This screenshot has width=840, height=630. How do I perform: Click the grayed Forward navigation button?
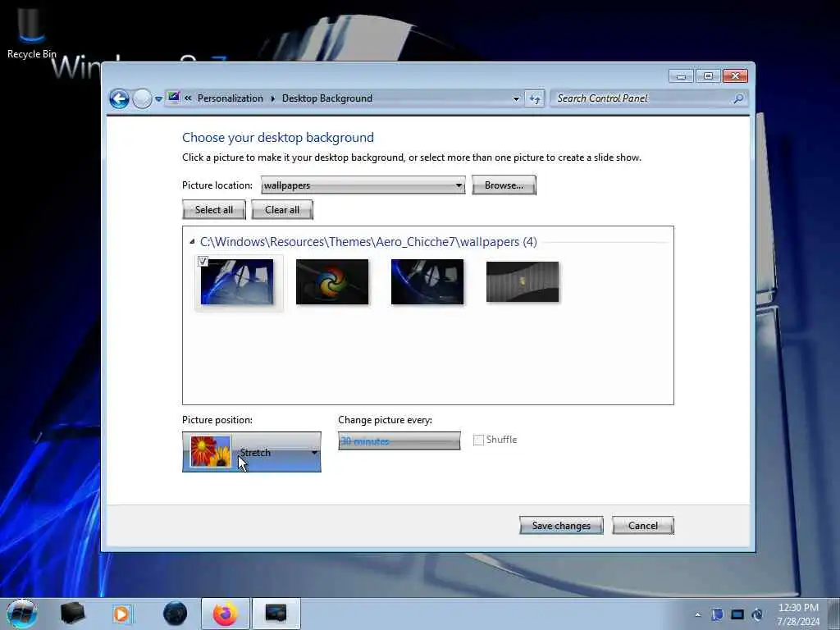coord(142,99)
